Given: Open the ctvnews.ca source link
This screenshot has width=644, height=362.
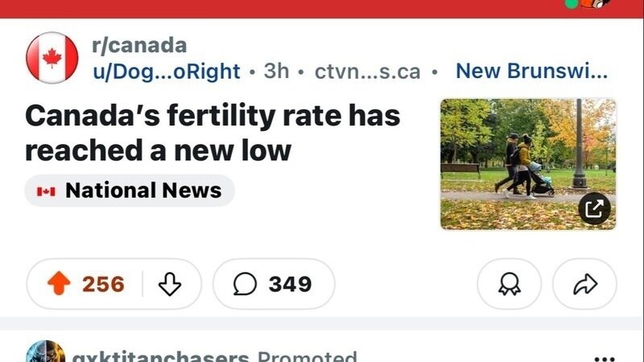Looking at the screenshot, I should click(x=367, y=71).
